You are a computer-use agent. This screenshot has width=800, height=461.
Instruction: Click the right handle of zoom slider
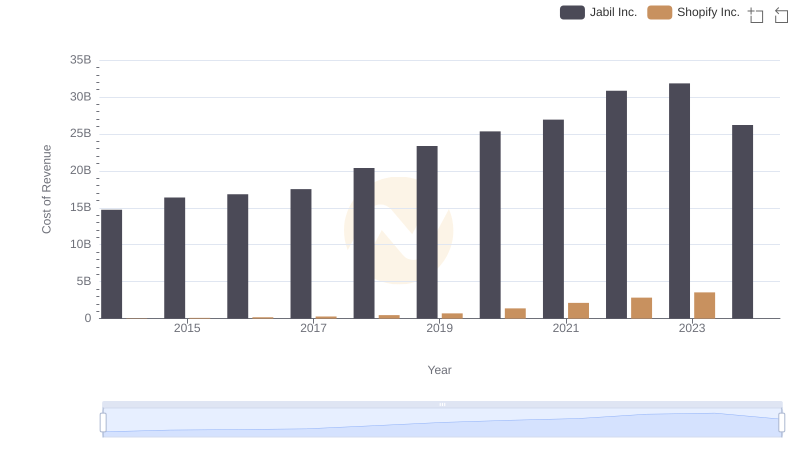[x=782, y=423]
